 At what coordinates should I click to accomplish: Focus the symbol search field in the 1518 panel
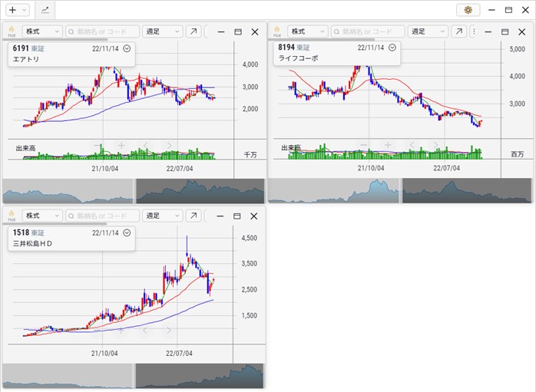pos(103,216)
